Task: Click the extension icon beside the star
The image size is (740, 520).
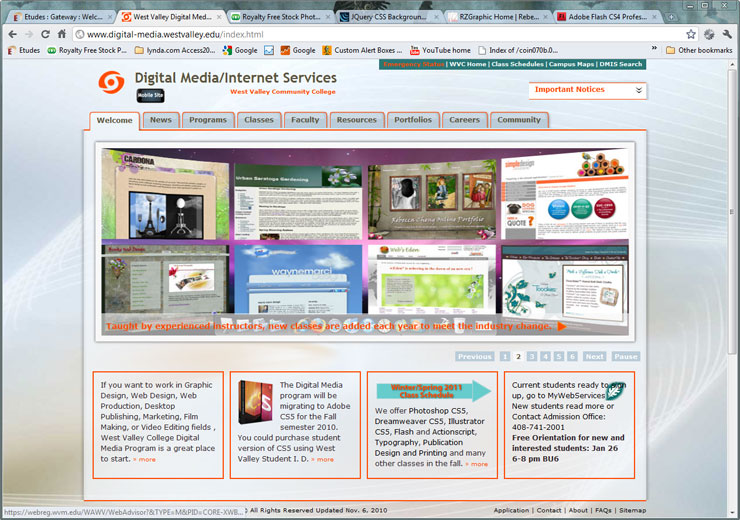Action: click(709, 34)
